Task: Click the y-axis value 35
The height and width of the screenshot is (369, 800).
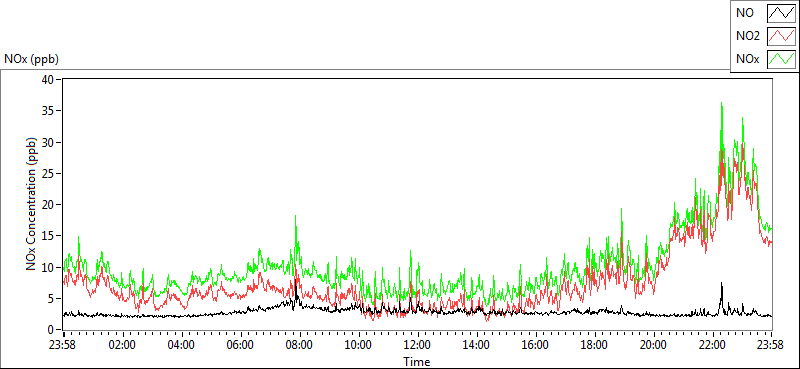Action: [48, 111]
